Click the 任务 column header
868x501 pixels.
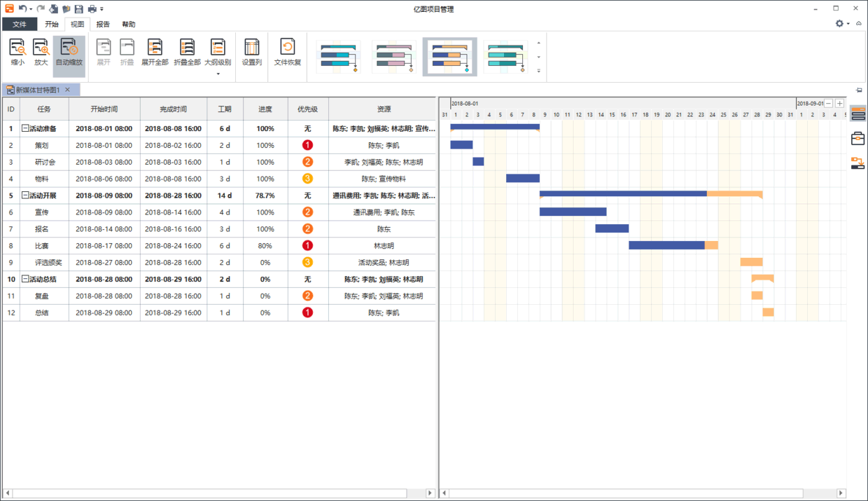(x=44, y=109)
